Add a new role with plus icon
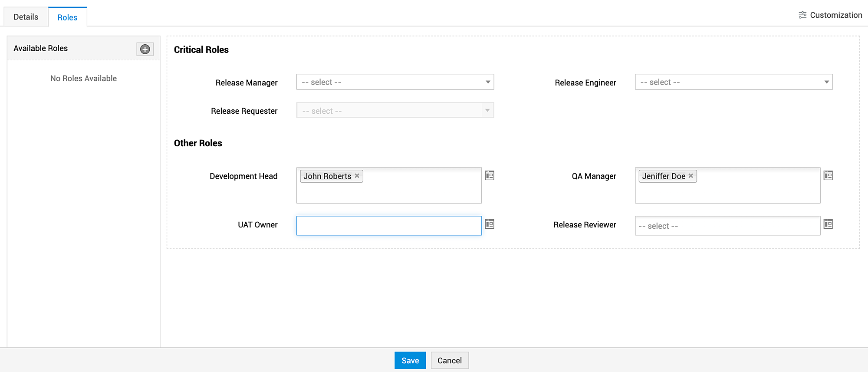This screenshot has height=372, width=868. (x=145, y=49)
